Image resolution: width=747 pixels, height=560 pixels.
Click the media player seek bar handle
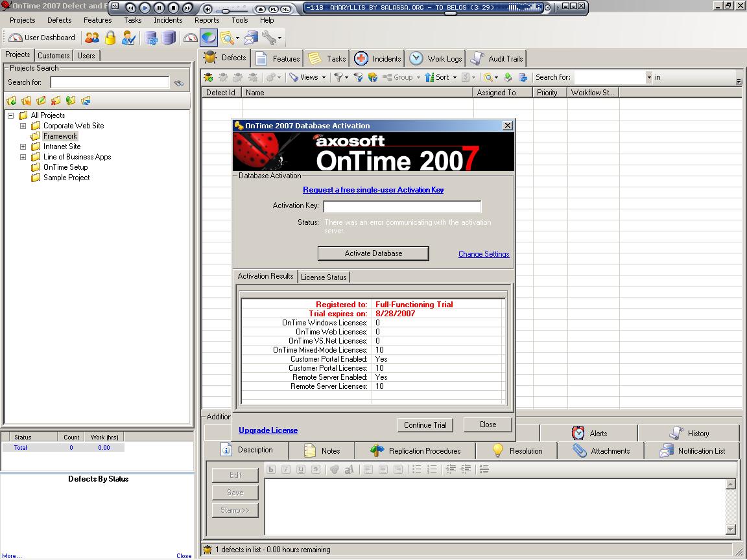click(x=450, y=14)
